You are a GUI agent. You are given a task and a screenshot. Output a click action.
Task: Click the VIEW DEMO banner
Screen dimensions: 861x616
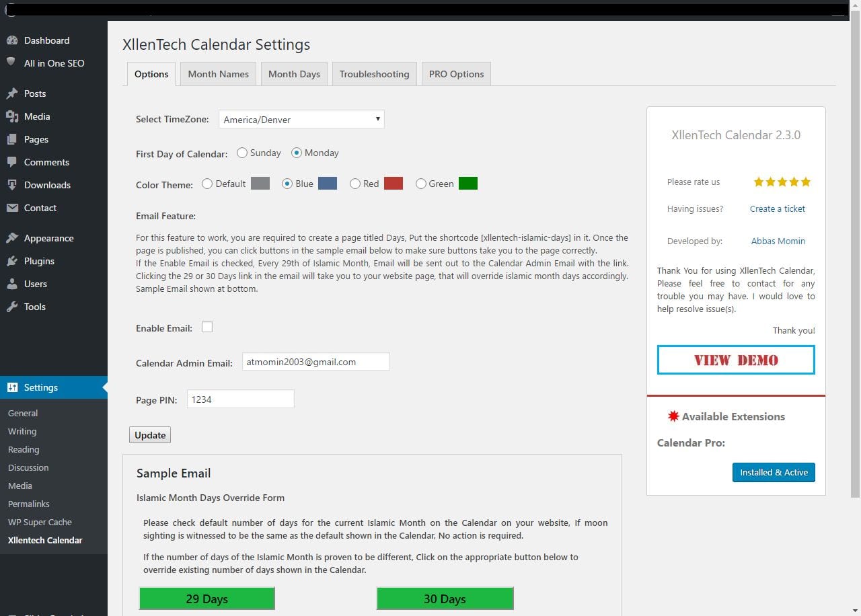pyautogui.click(x=736, y=360)
